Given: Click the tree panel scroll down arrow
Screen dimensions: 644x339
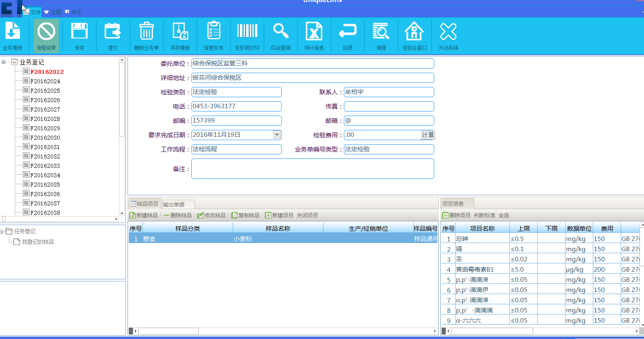Looking at the screenshot, I should pos(122,213).
